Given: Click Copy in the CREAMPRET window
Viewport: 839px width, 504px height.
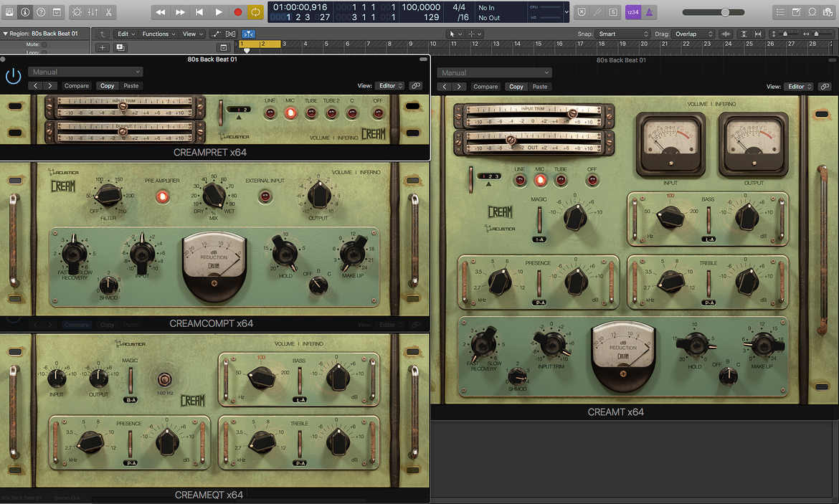Looking at the screenshot, I should tap(107, 85).
